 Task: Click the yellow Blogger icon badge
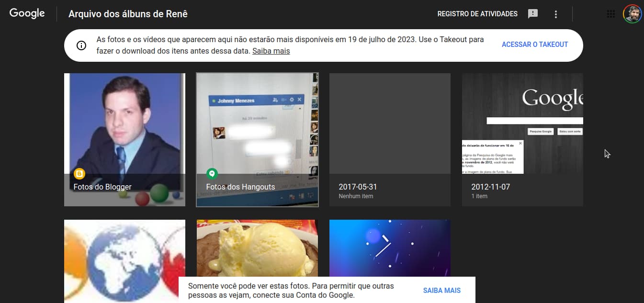(x=79, y=174)
